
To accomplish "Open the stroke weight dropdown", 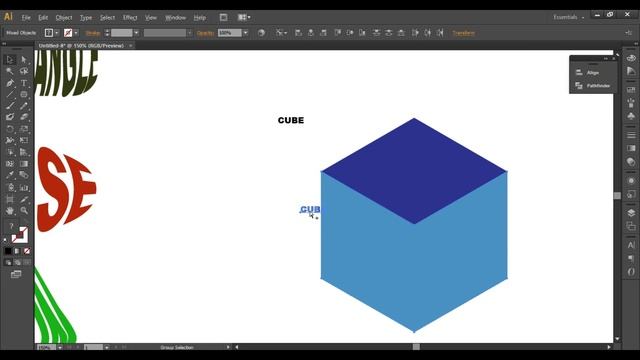I will pyautogui.click(x=136, y=33).
